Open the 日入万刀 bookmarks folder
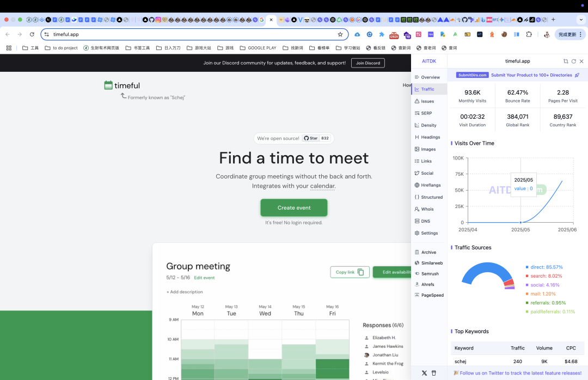 (x=168, y=48)
